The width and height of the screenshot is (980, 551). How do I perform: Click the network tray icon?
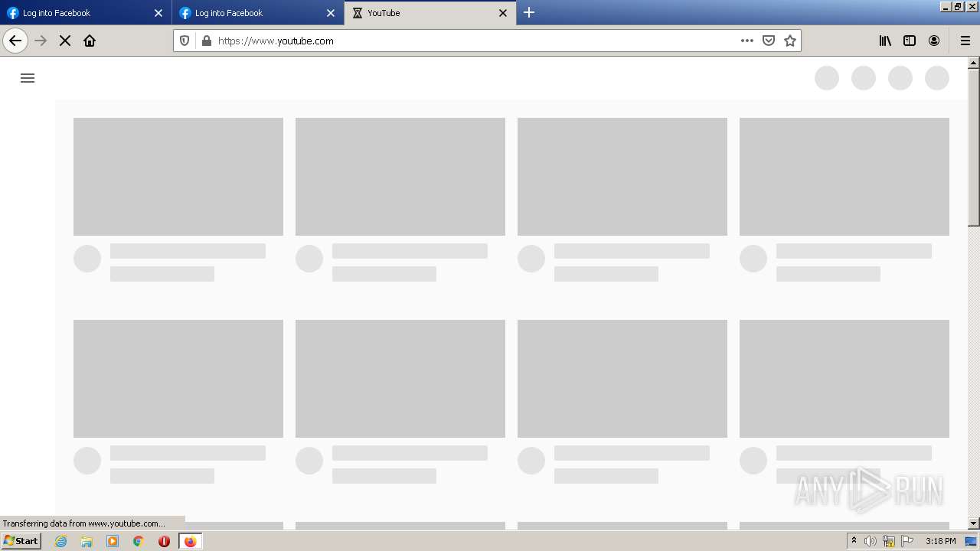click(889, 541)
